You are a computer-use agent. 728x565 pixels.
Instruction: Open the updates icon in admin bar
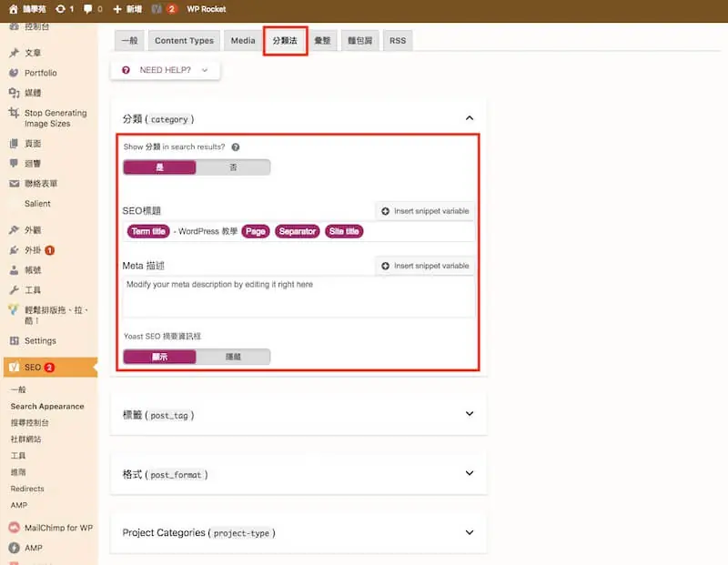point(60,9)
